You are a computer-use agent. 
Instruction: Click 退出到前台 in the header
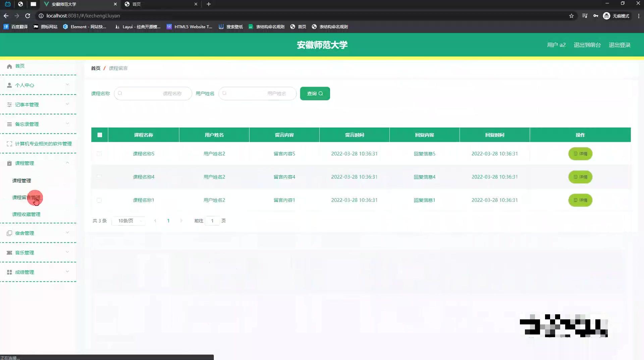coord(587,45)
